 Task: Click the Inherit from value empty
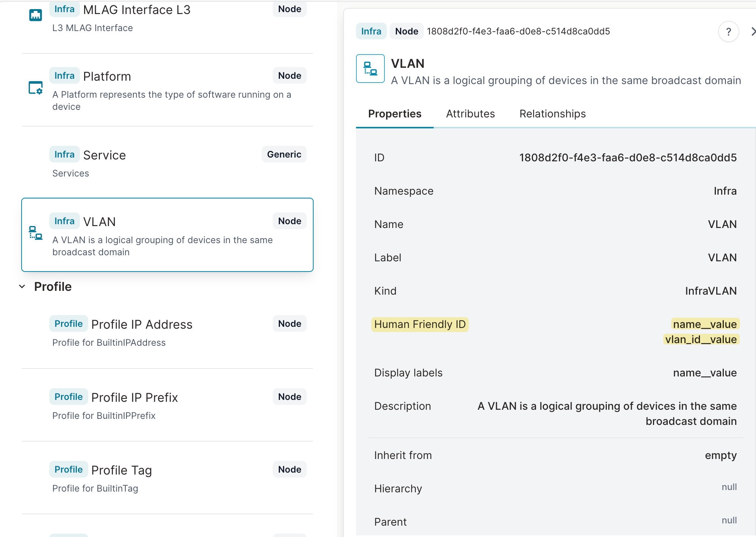coord(720,455)
